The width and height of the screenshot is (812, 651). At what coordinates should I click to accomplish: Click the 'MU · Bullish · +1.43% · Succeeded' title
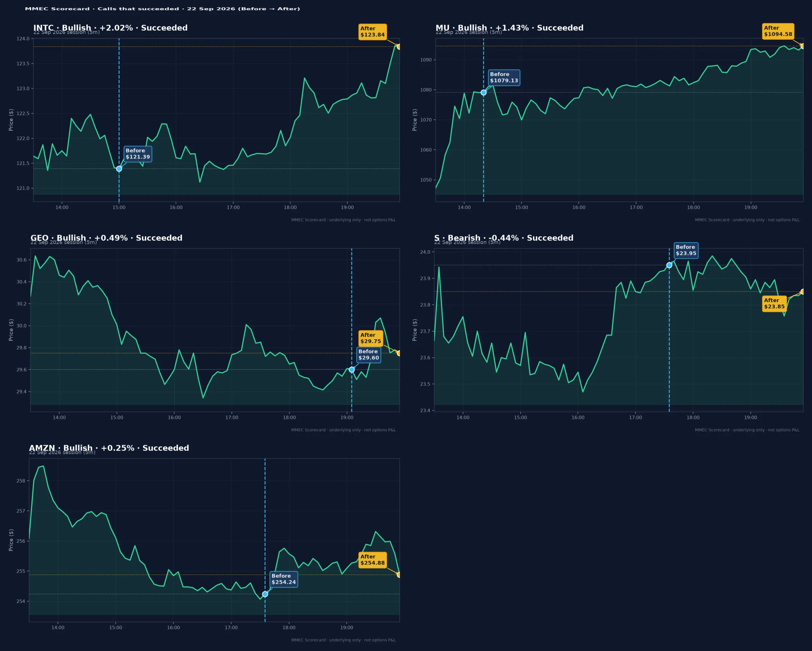pyautogui.click(x=510, y=28)
